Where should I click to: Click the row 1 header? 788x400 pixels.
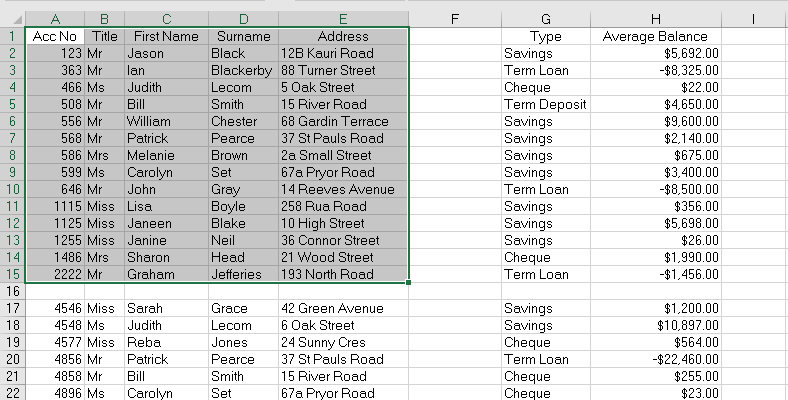tap(12, 36)
